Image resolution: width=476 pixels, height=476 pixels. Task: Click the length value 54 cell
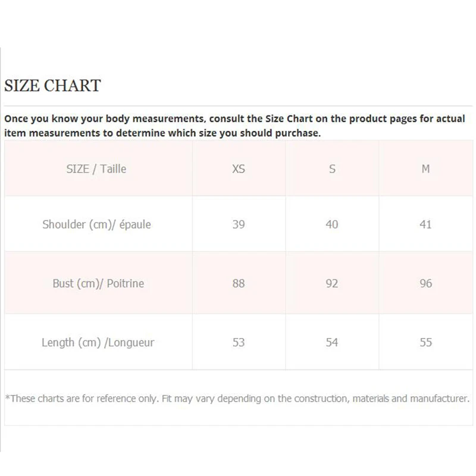332,342
